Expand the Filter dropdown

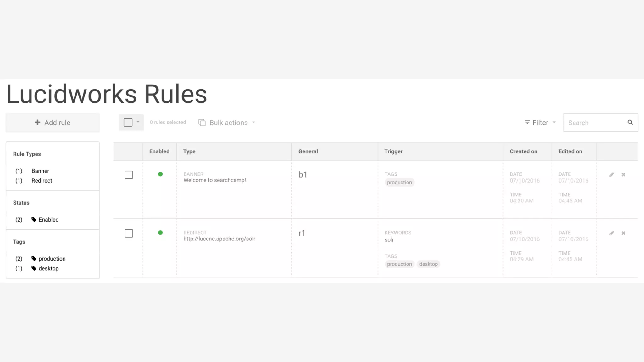pyautogui.click(x=540, y=123)
